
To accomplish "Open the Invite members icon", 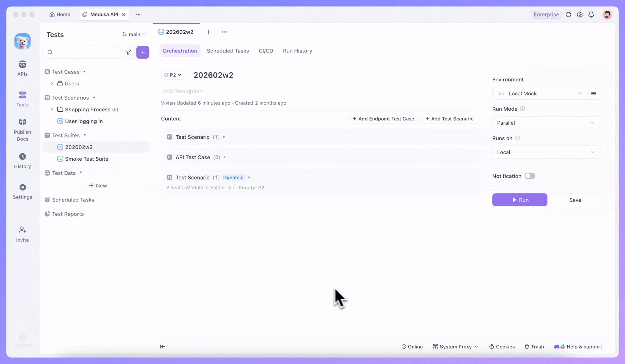I will (22, 234).
